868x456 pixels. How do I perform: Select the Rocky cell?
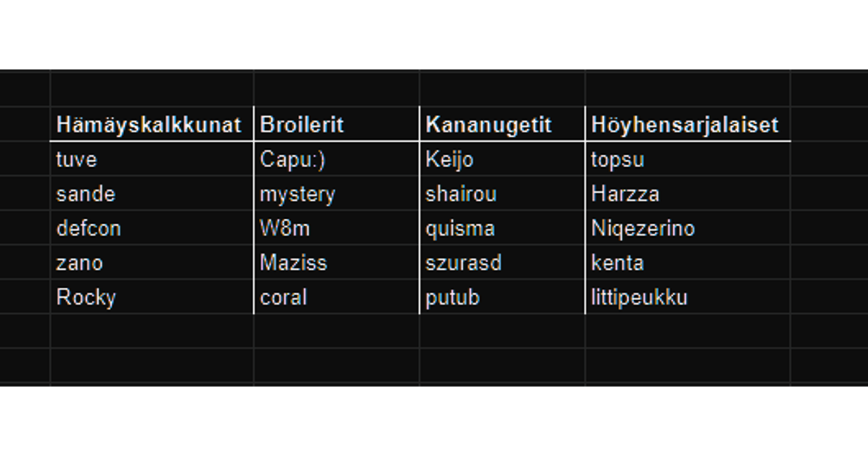(86, 297)
